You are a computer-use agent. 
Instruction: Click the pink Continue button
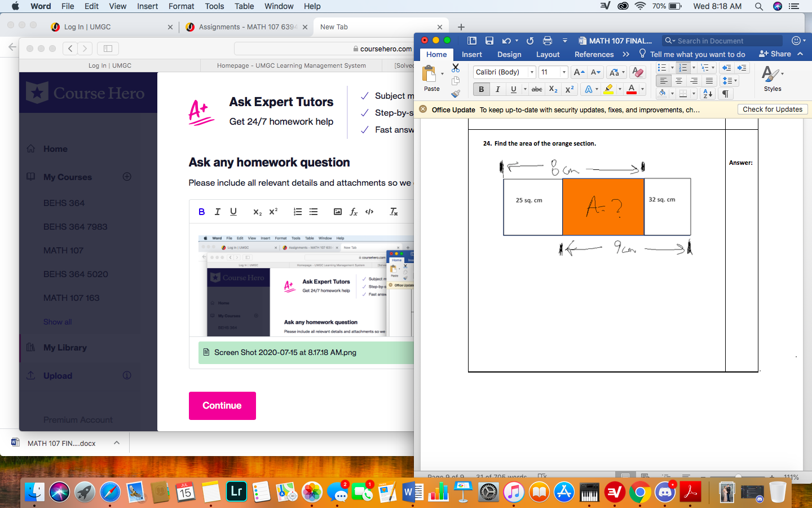(222, 406)
